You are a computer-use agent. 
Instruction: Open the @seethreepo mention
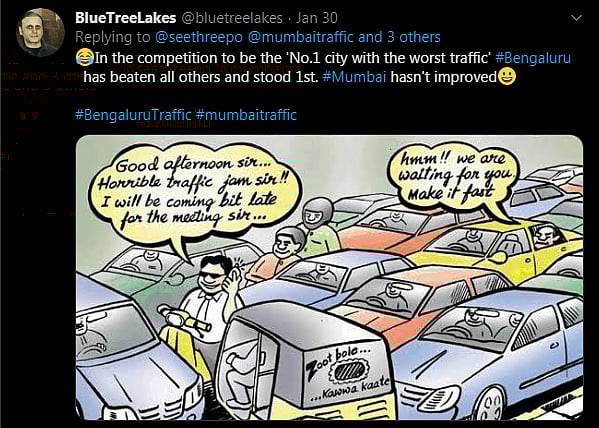(x=199, y=37)
